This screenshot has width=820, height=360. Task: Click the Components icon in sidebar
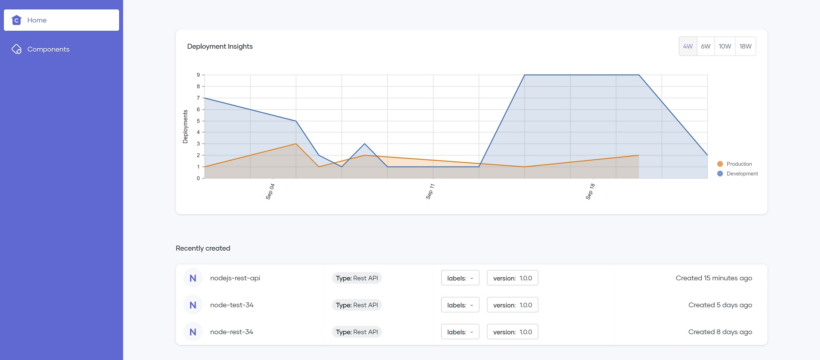[x=16, y=49]
